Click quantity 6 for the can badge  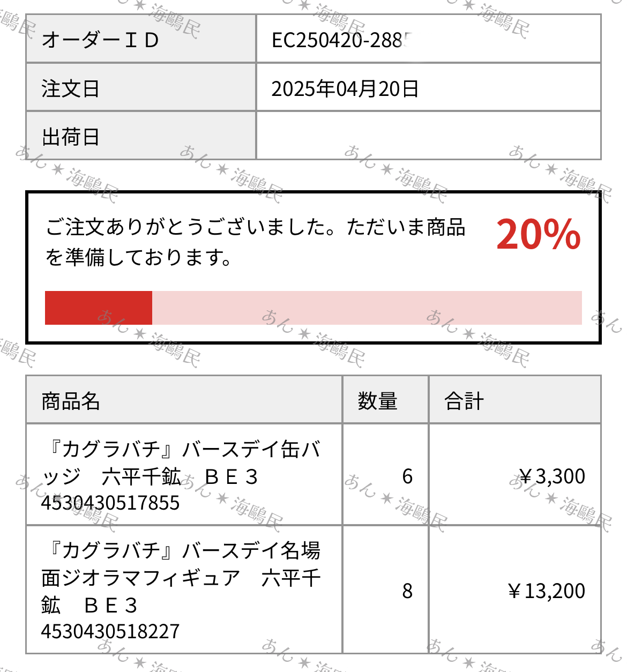click(407, 476)
